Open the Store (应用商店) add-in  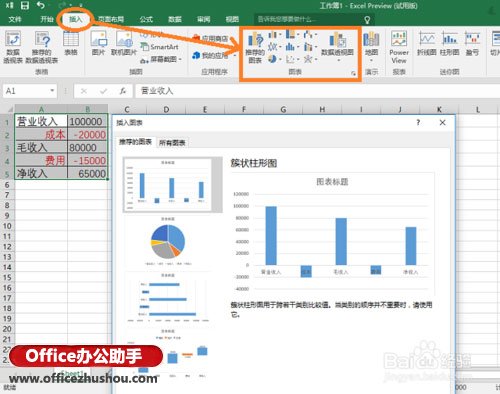coord(211,39)
